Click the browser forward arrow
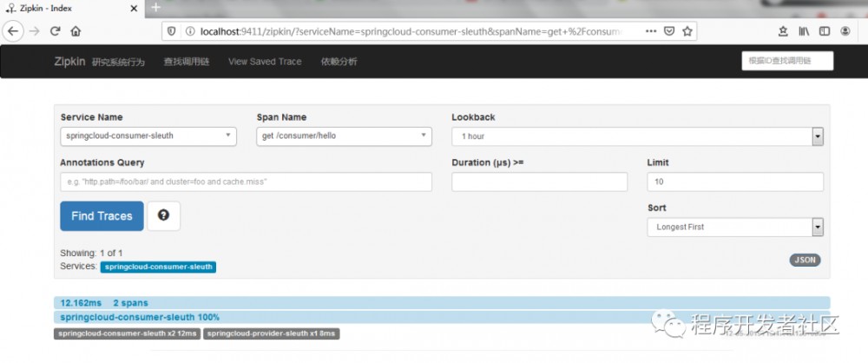The width and height of the screenshot is (868, 363). pos(35,31)
